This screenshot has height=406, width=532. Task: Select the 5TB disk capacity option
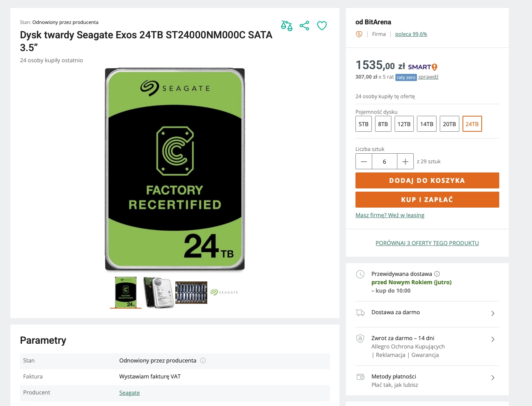point(363,124)
